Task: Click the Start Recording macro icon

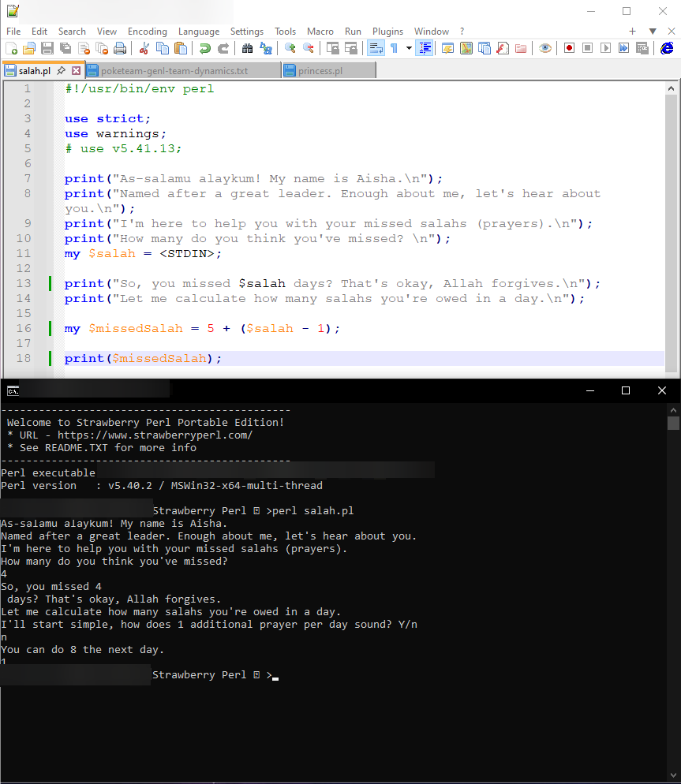Action: click(569, 48)
